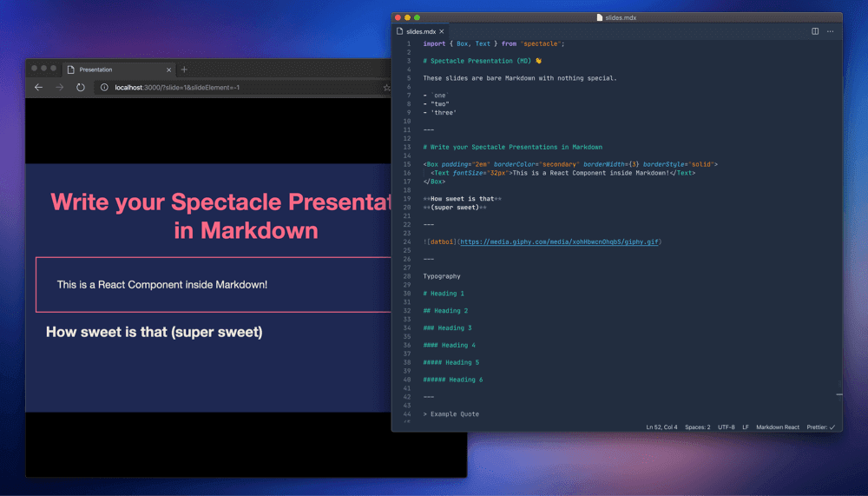Select language mode Markdown React
868x496 pixels.
pyautogui.click(x=778, y=427)
